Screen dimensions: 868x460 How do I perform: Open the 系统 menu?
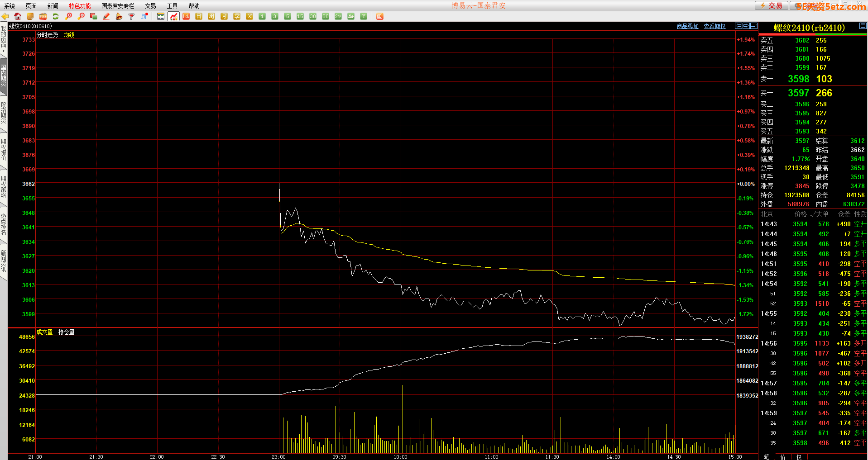click(10, 6)
